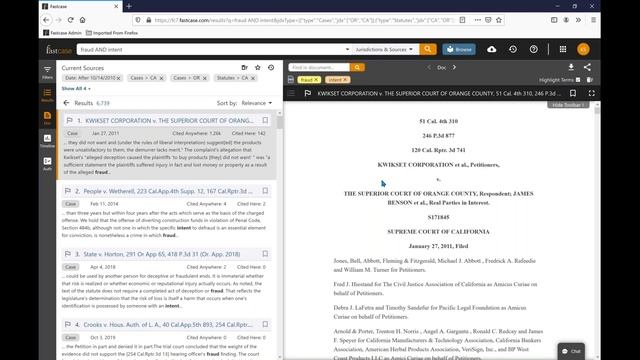Open the People v. Wetherell result link
The width and height of the screenshot is (640, 360).
[x=168, y=191]
